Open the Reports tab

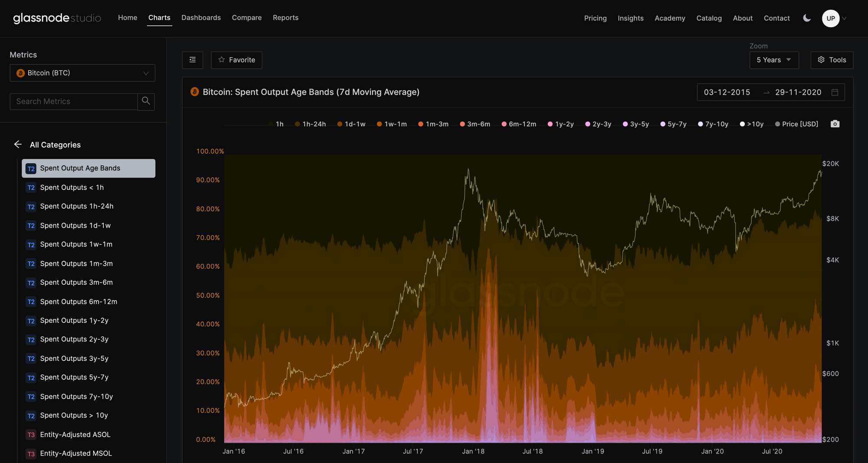(286, 18)
